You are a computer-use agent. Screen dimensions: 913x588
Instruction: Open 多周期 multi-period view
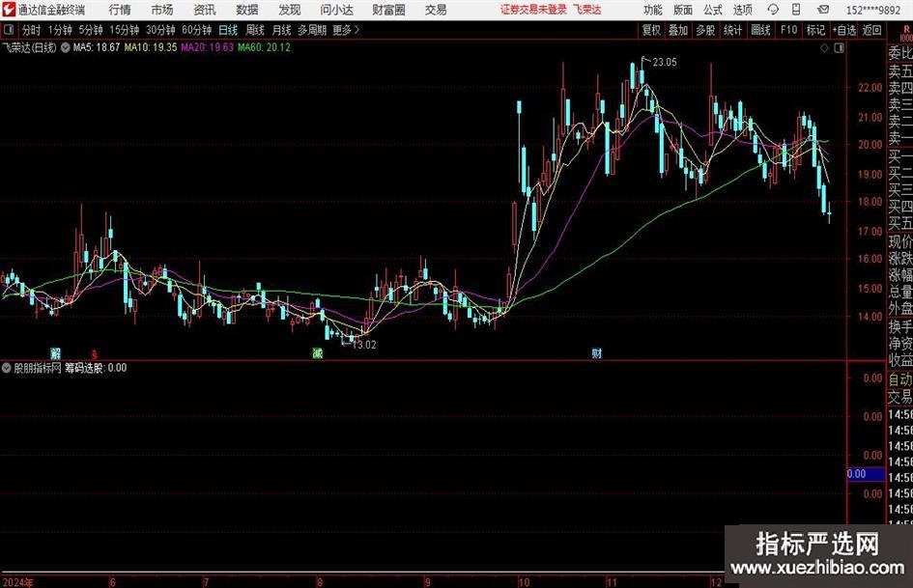coord(312,30)
